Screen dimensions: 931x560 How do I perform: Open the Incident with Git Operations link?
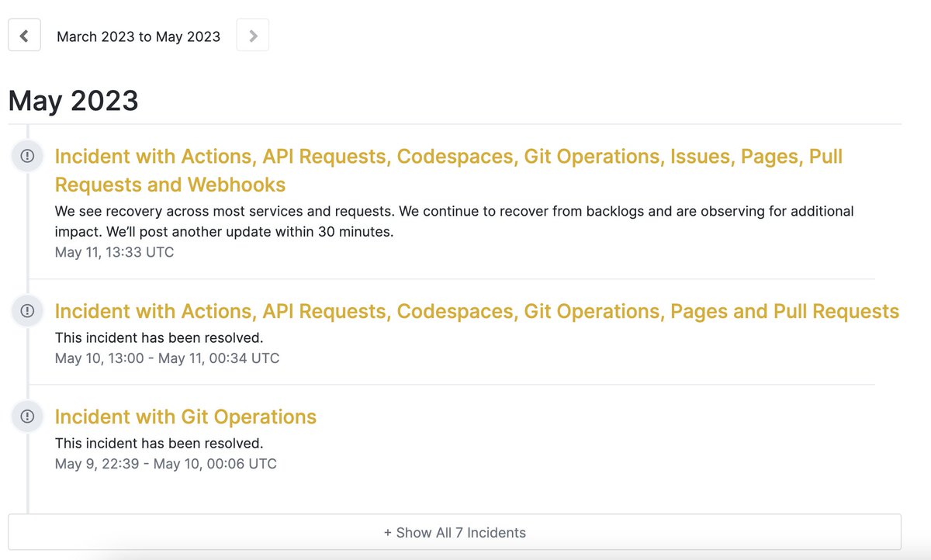point(185,417)
